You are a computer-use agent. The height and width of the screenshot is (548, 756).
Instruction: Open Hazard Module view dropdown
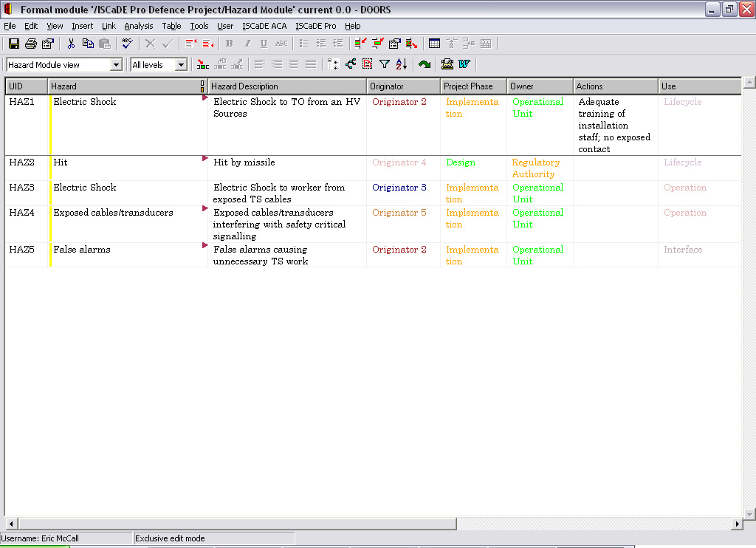coord(116,65)
